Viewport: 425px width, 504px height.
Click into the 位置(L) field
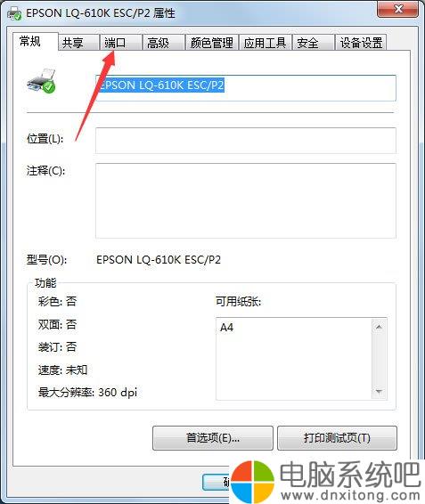tap(246, 141)
